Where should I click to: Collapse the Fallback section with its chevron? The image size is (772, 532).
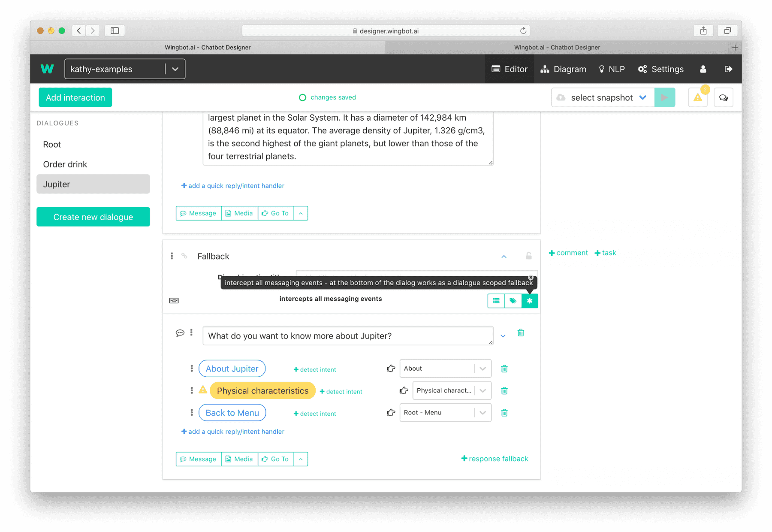pos(504,256)
